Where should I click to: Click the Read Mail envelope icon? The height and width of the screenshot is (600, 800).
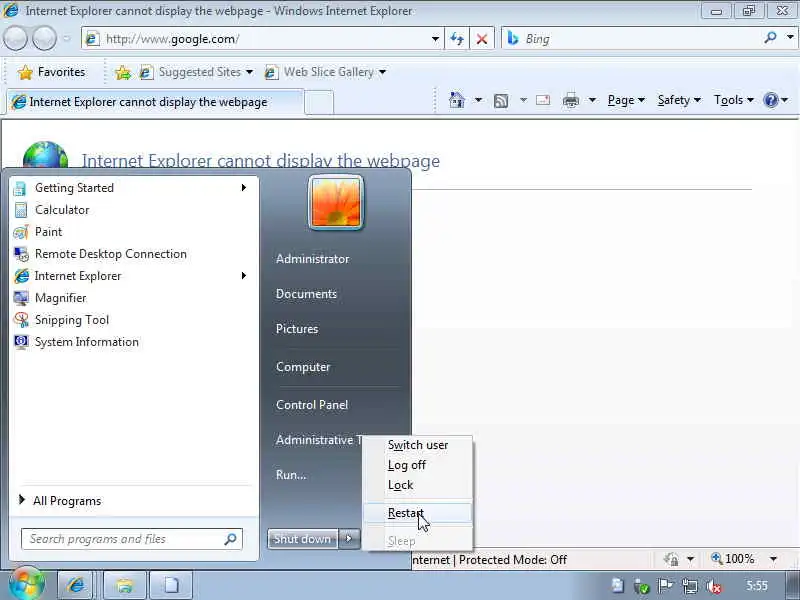pos(543,100)
